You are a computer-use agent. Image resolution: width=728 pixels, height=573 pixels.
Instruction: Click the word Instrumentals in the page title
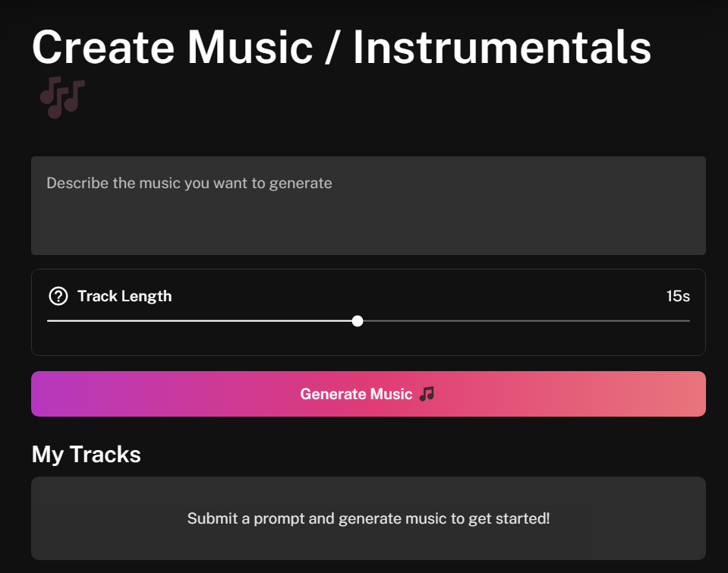coord(502,47)
